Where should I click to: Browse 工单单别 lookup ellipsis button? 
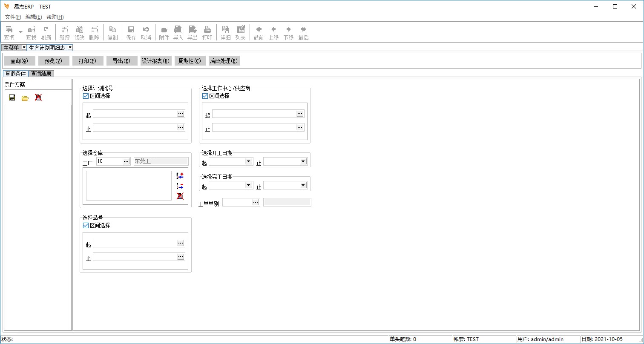[x=256, y=202]
